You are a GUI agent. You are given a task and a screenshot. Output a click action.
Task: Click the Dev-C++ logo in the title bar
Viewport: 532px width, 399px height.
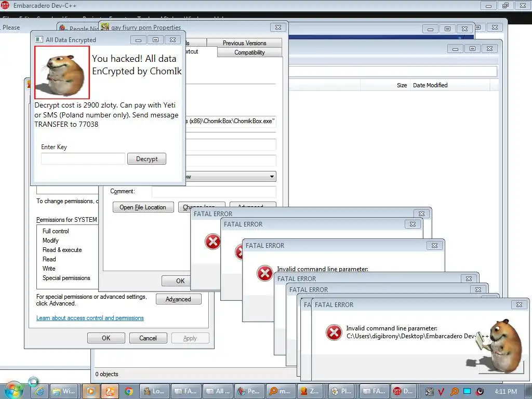[5, 5]
